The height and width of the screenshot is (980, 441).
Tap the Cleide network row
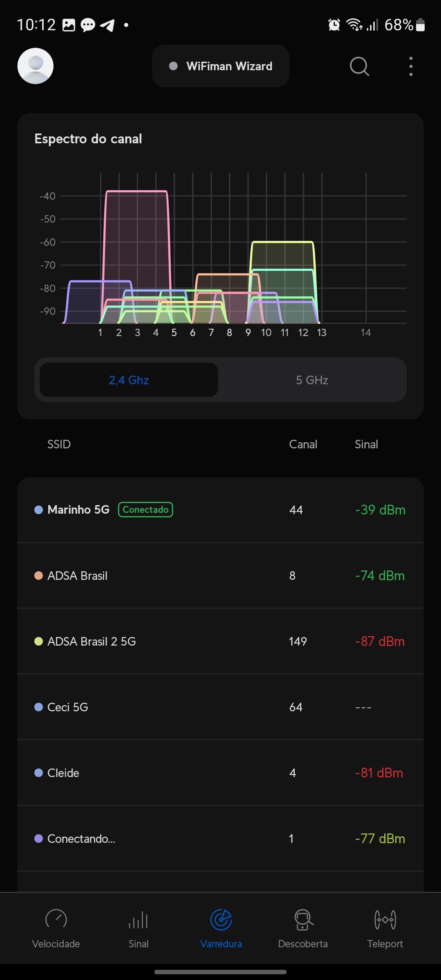point(220,773)
